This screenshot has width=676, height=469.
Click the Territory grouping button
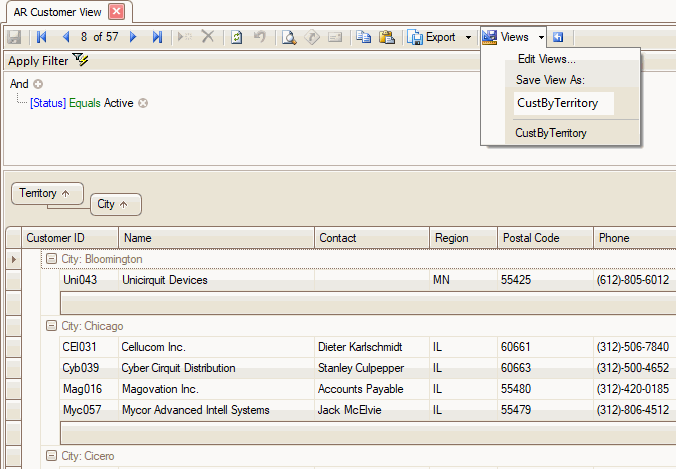tap(45, 193)
